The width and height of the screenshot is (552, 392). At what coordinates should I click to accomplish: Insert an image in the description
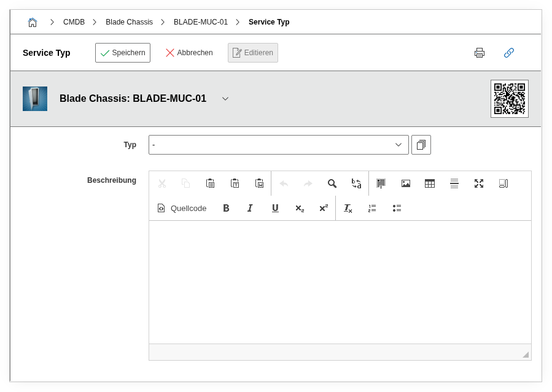click(405, 183)
